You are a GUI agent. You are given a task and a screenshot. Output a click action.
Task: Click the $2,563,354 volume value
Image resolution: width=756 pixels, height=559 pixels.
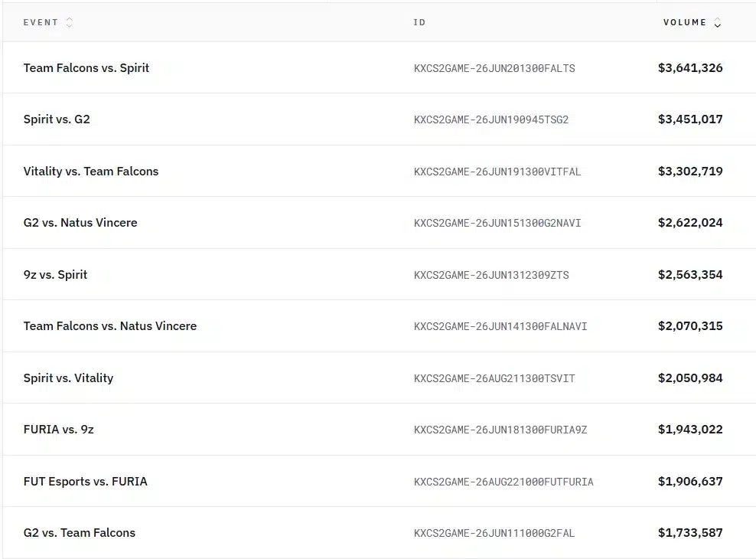pyautogui.click(x=690, y=274)
